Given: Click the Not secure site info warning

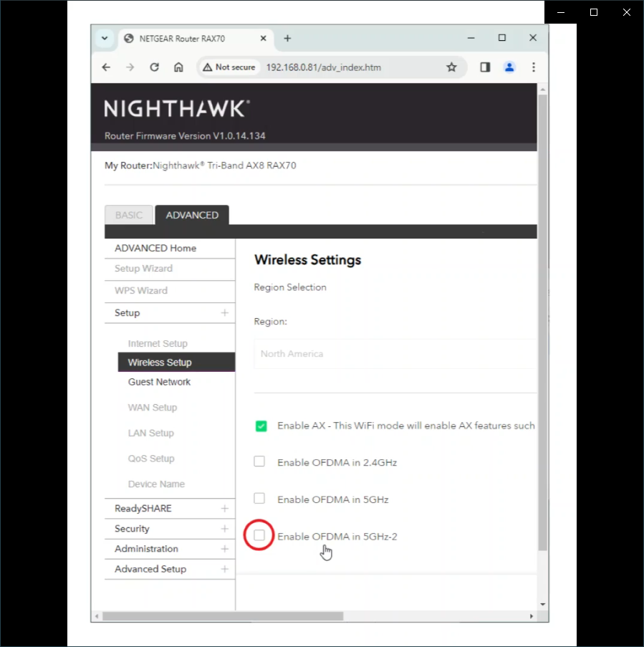Looking at the screenshot, I should [229, 67].
